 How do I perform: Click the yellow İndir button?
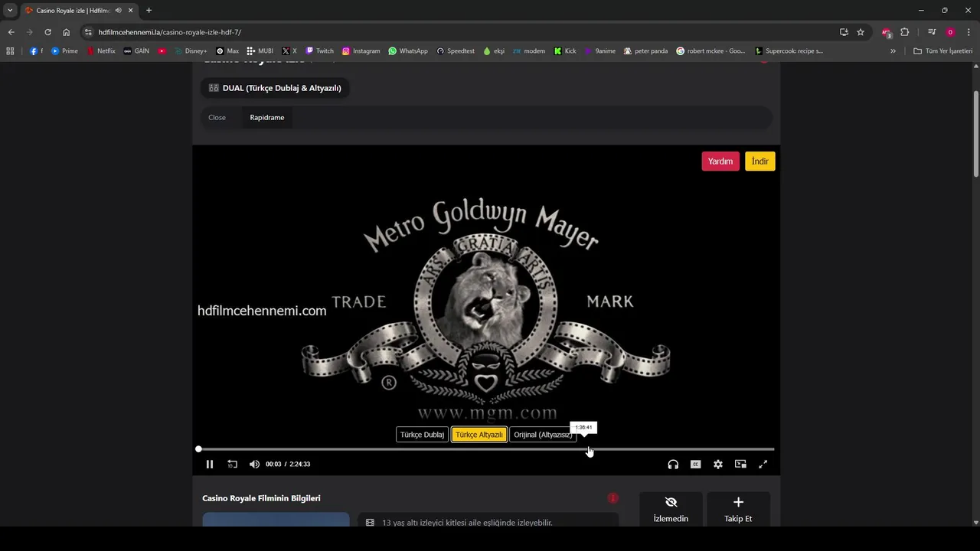pyautogui.click(x=760, y=161)
